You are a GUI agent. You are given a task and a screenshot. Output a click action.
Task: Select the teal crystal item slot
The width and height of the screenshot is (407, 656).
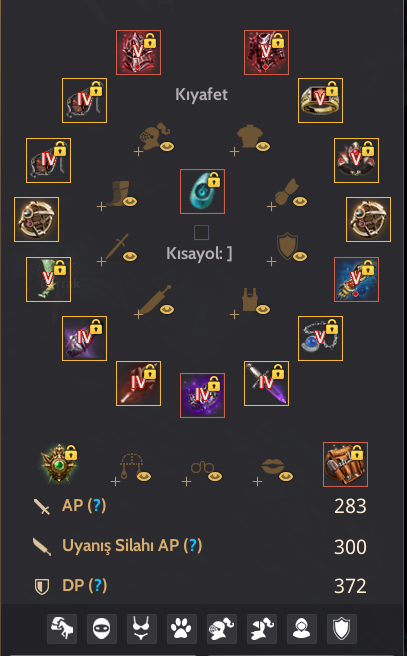202,192
